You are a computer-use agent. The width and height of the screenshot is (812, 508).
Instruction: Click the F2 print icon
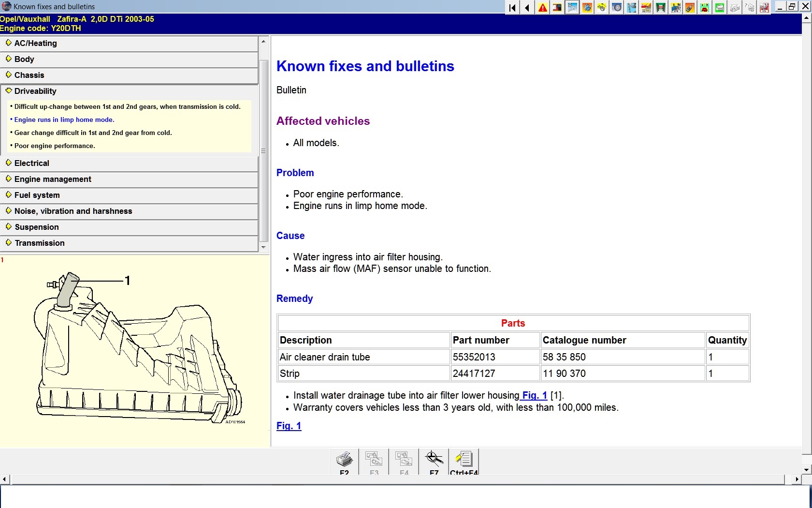click(x=344, y=460)
